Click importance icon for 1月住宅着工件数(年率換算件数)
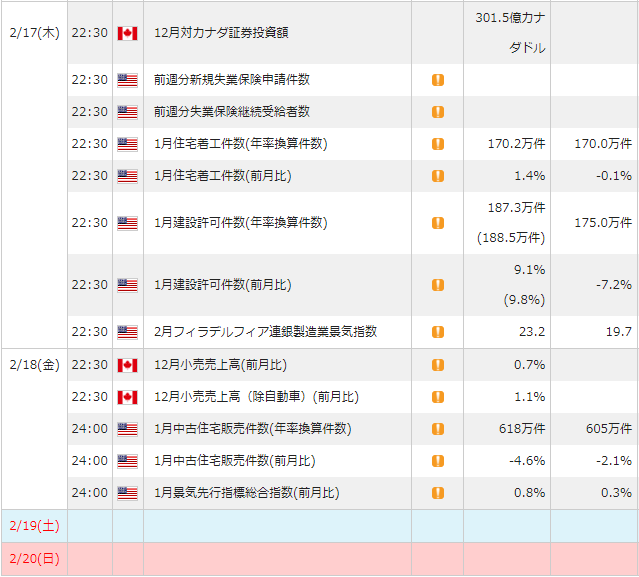Image resolution: width=639 pixels, height=577 pixels. pyautogui.click(x=438, y=144)
